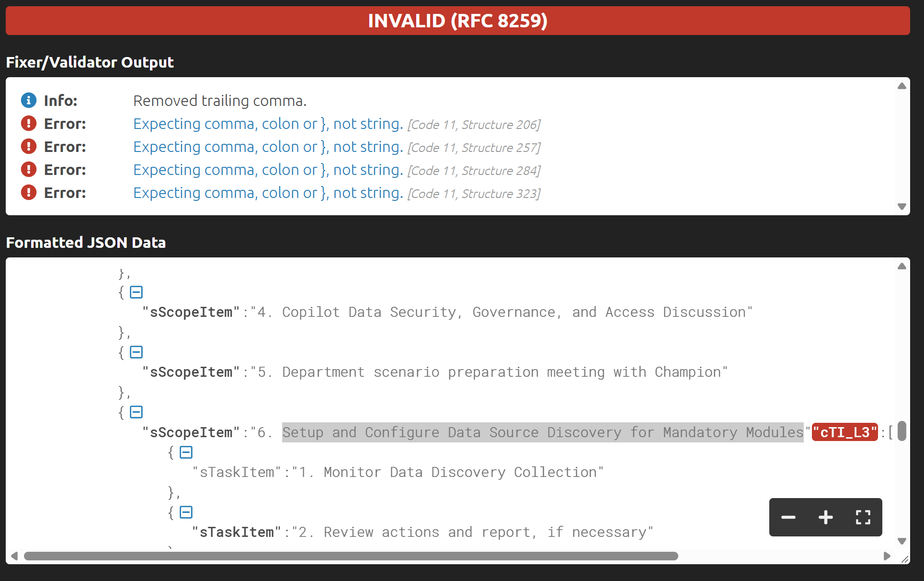Collapse the Department scenario preparation object

tap(137, 352)
